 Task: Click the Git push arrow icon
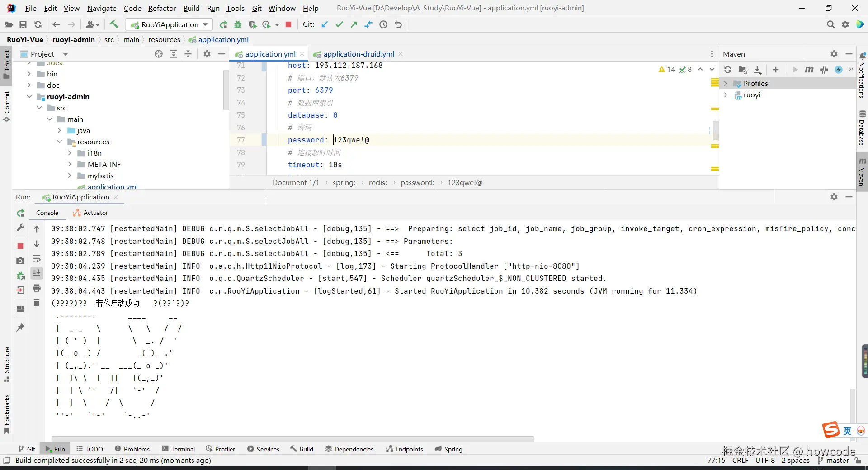(x=354, y=24)
